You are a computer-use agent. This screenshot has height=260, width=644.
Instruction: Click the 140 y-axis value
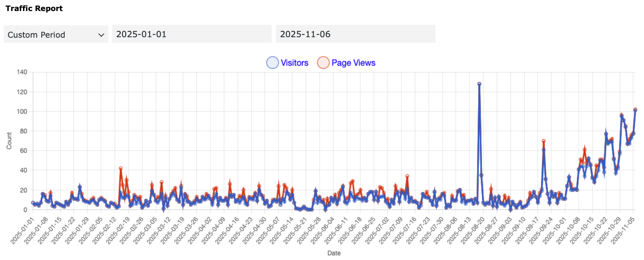pos(22,72)
